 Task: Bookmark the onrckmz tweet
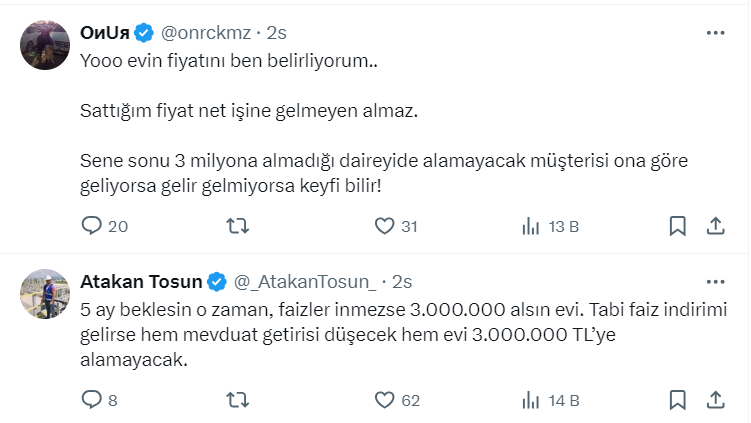(x=677, y=227)
